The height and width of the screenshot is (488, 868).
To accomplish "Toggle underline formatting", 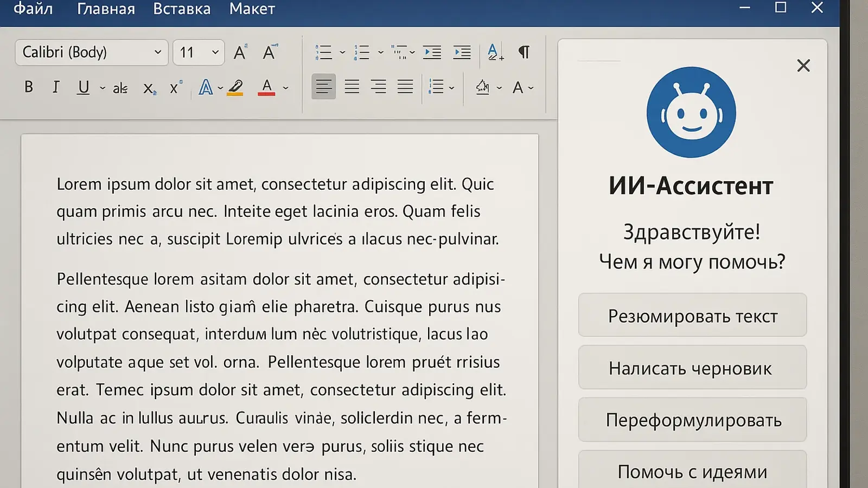I will pos(83,87).
